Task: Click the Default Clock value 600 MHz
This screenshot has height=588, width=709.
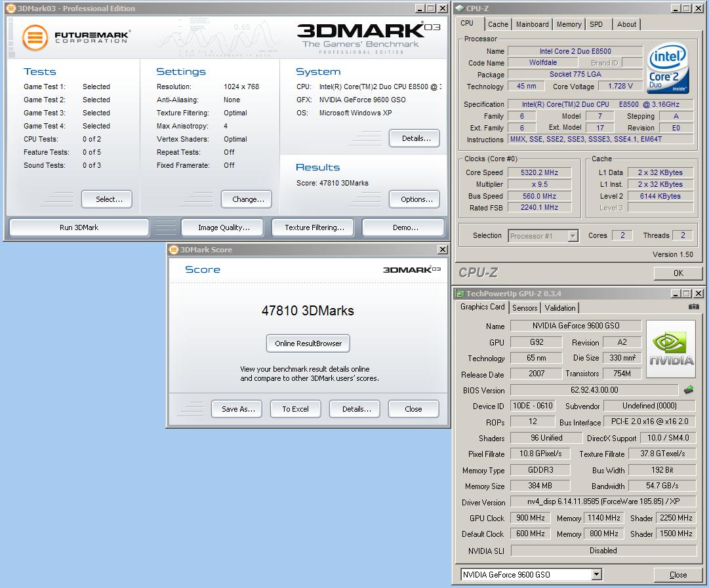Action: tap(531, 534)
